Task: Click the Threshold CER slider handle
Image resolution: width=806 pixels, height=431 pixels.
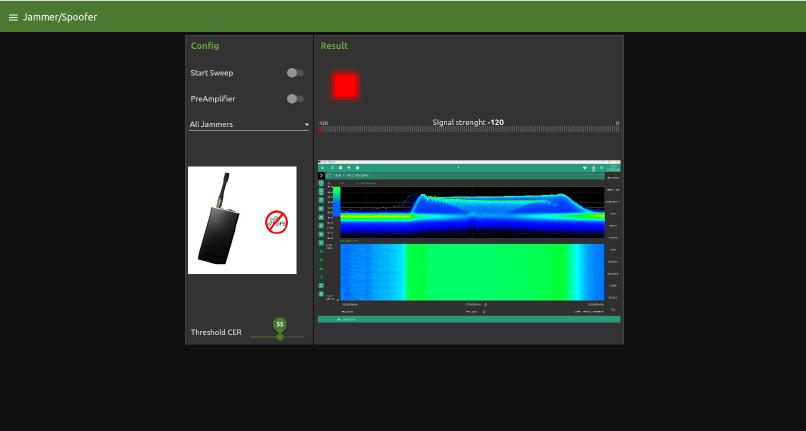Action: click(280, 337)
